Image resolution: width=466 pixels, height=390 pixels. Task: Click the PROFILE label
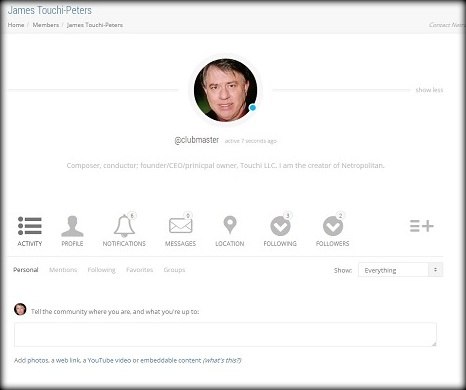click(x=72, y=244)
